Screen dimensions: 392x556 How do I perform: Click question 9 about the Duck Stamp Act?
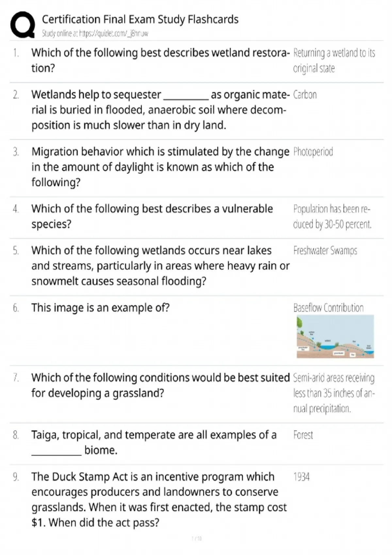(159, 499)
